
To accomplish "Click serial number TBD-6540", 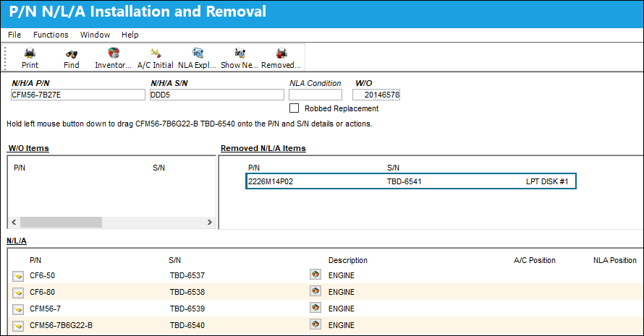I will (x=187, y=325).
